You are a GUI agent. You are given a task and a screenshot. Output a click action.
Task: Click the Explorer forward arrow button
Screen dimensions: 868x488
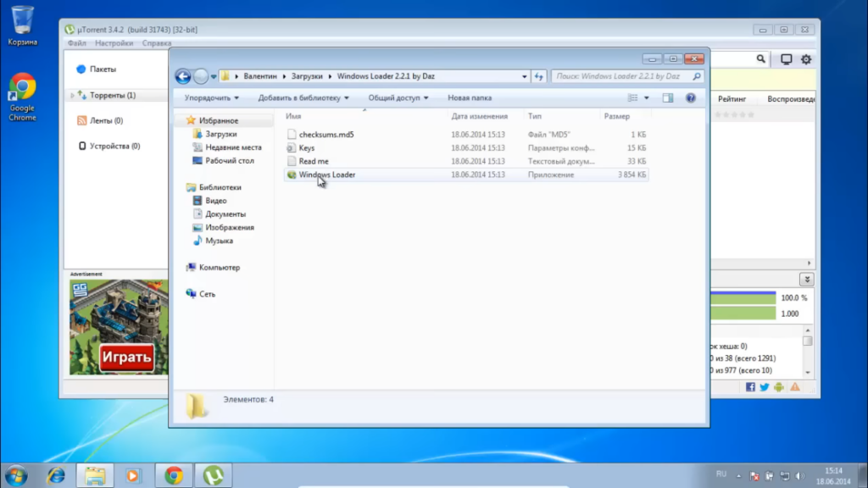coord(201,76)
